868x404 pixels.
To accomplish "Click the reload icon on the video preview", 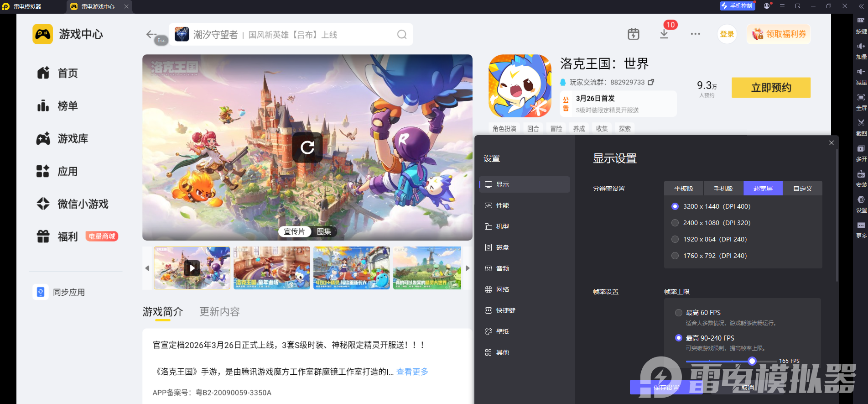I will pos(307,147).
